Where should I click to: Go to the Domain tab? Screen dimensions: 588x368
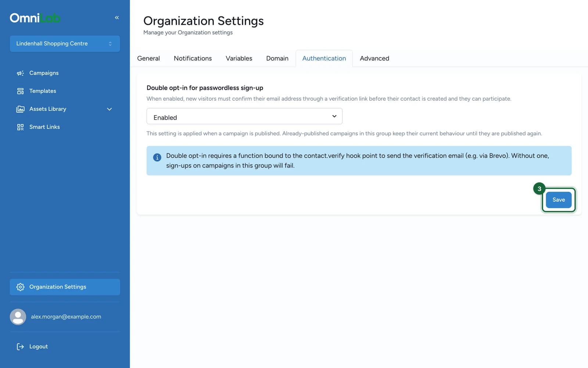[277, 59]
